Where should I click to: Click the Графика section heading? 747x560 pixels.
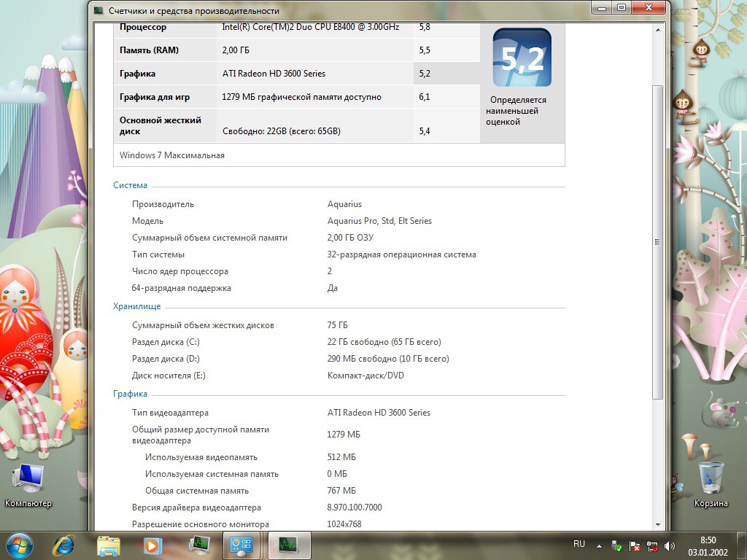tap(130, 394)
